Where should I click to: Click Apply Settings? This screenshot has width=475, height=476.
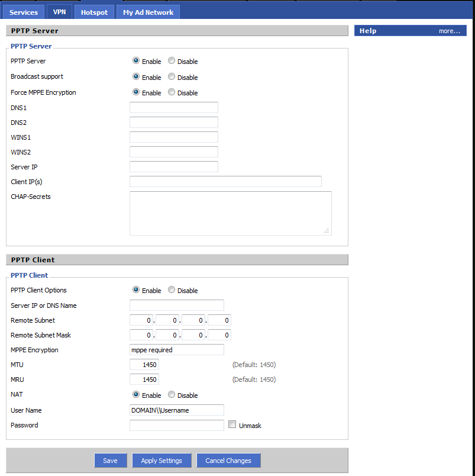click(161, 460)
